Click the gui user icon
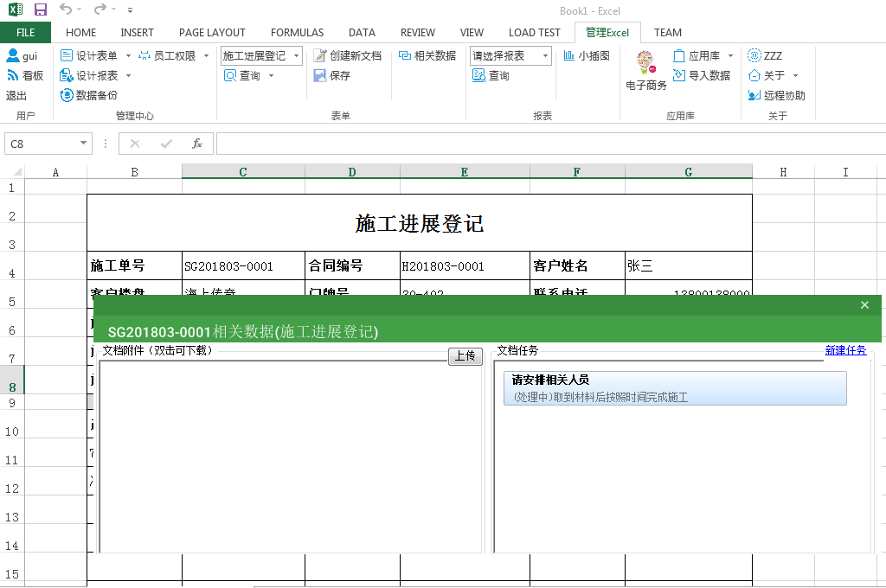The height and width of the screenshot is (588, 886). coord(13,55)
